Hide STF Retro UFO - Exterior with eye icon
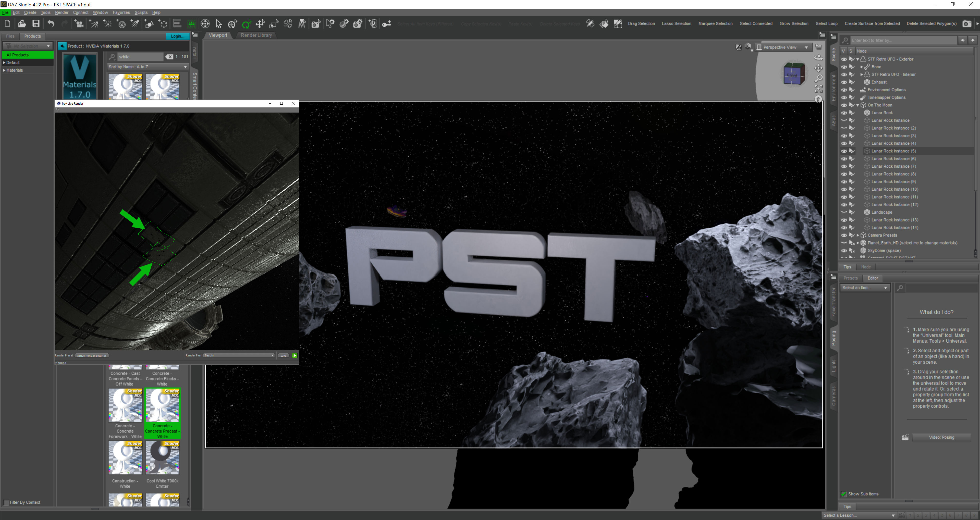This screenshot has width=980, height=520. click(844, 59)
